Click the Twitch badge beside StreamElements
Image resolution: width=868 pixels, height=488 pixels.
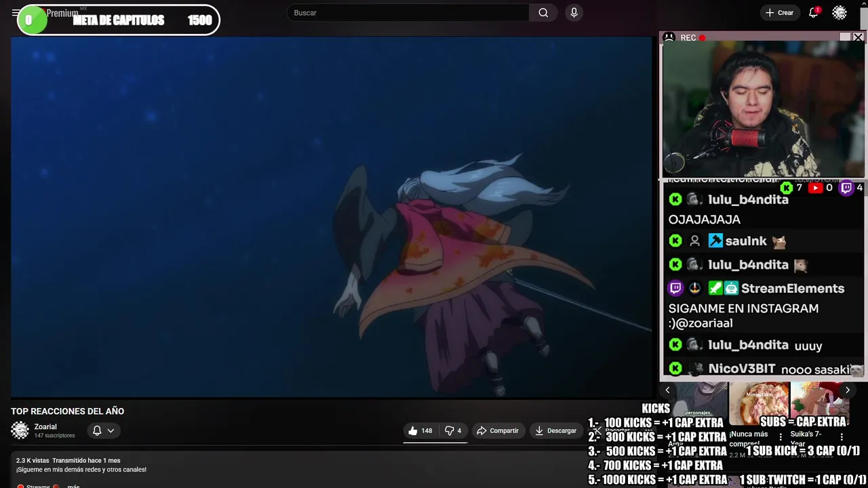(675, 288)
